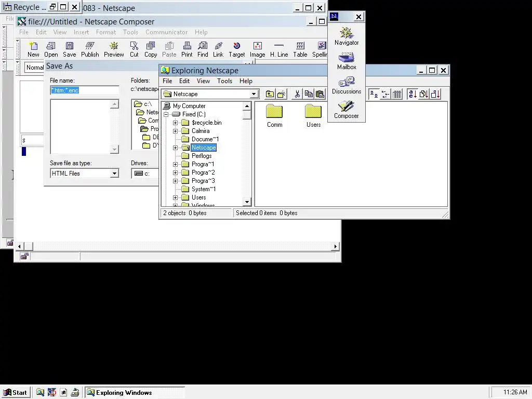
Task: Click the folder tree scrollbar down arrow
Action: coord(247,202)
